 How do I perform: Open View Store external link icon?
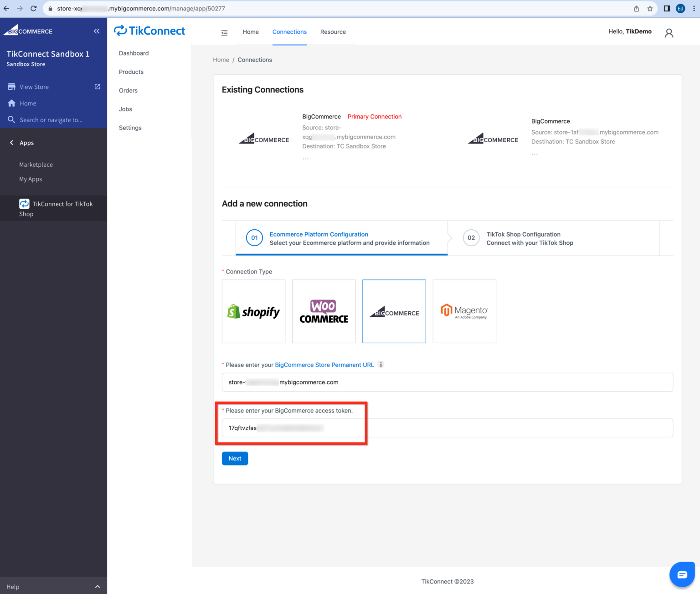pyautogui.click(x=97, y=87)
